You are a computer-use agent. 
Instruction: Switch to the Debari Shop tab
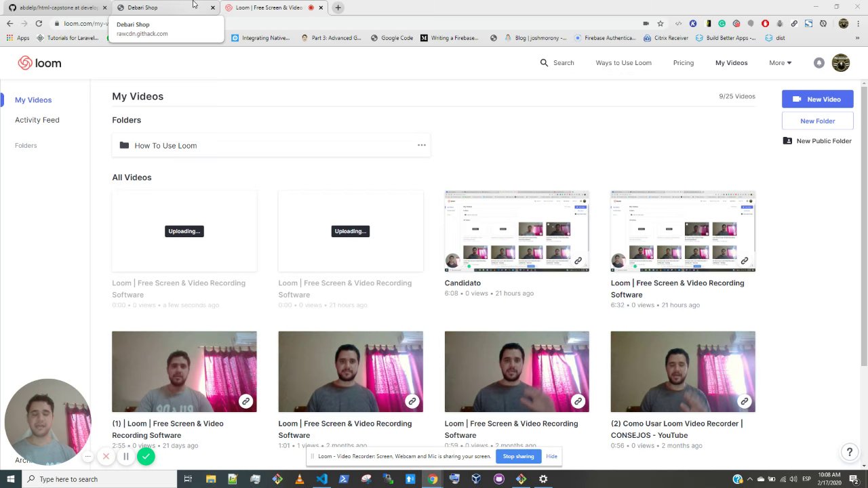coord(165,7)
